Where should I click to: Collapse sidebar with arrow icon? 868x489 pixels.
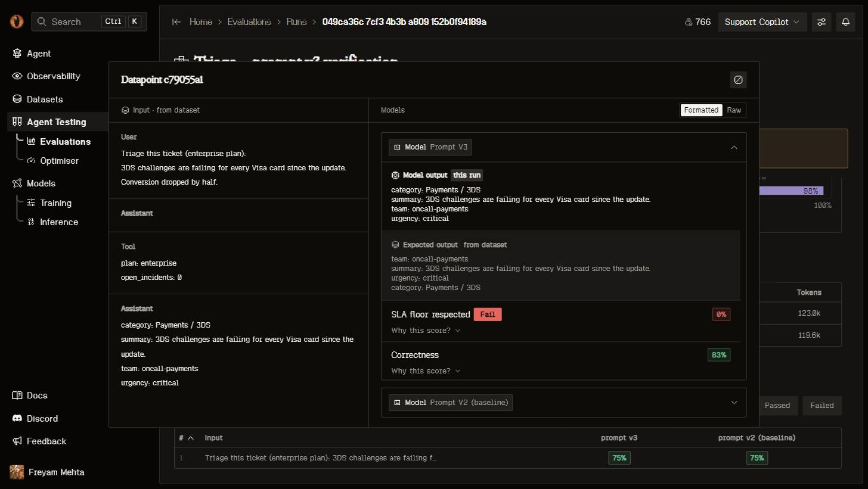[176, 22]
